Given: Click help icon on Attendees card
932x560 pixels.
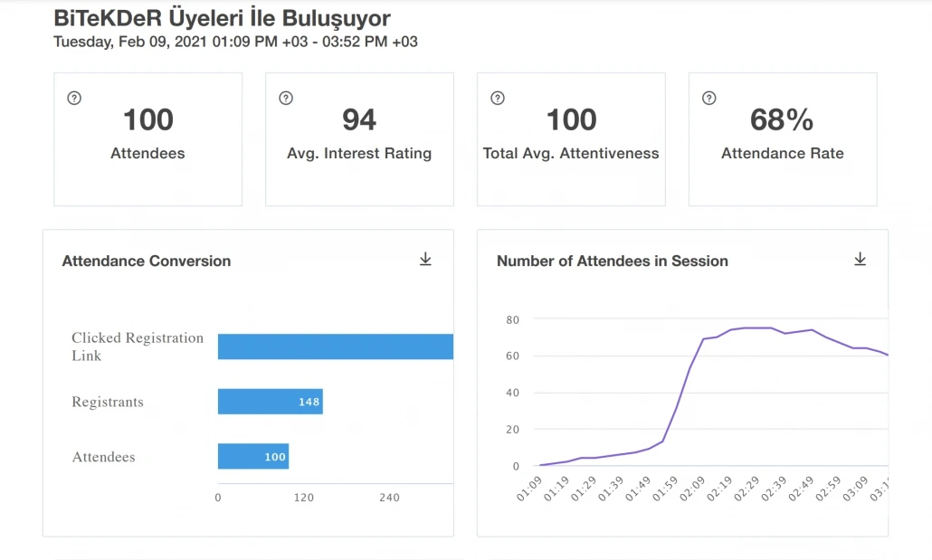Looking at the screenshot, I should click(74, 98).
